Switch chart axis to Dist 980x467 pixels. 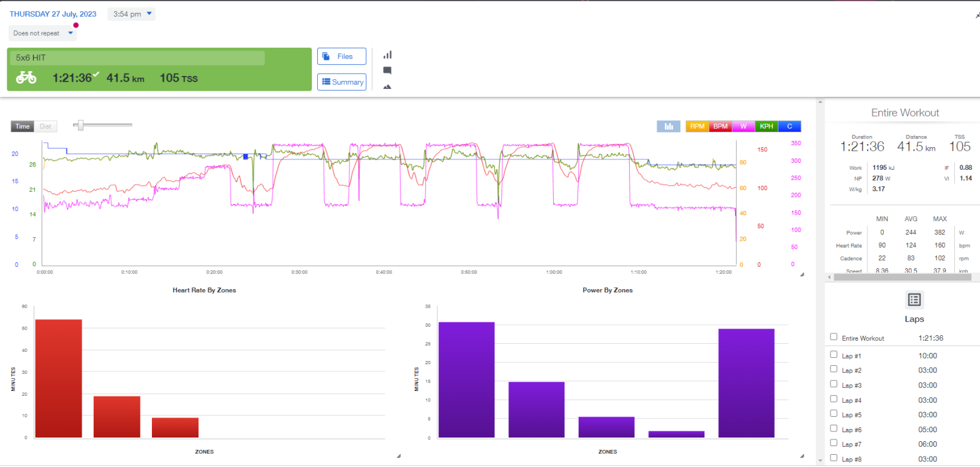click(45, 126)
